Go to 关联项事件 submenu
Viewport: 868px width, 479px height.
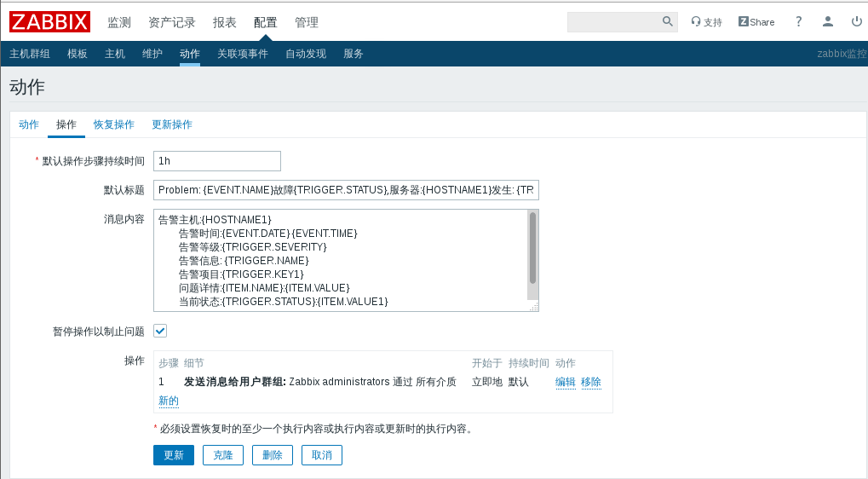click(243, 54)
